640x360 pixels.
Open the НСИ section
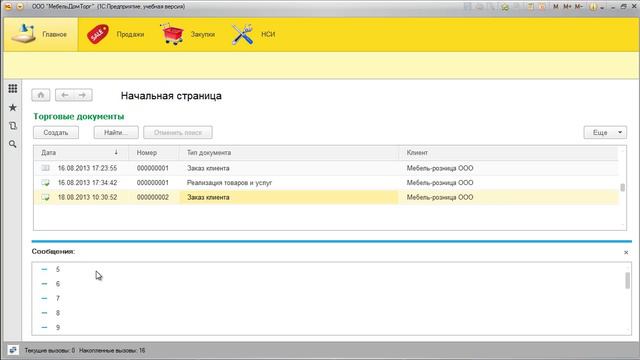coord(254,34)
